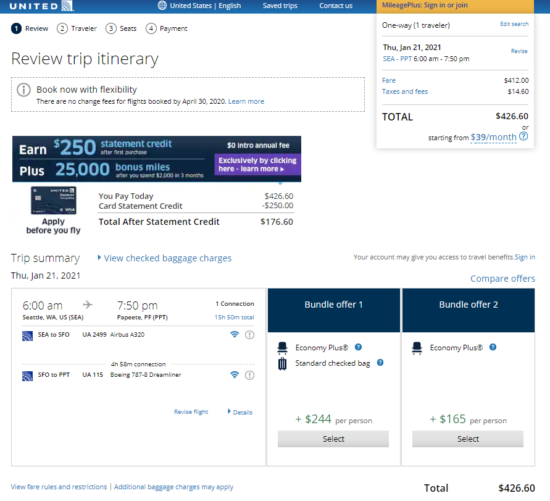
Task: Select Bundle offer 2 for $165
Action: (x=468, y=439)
